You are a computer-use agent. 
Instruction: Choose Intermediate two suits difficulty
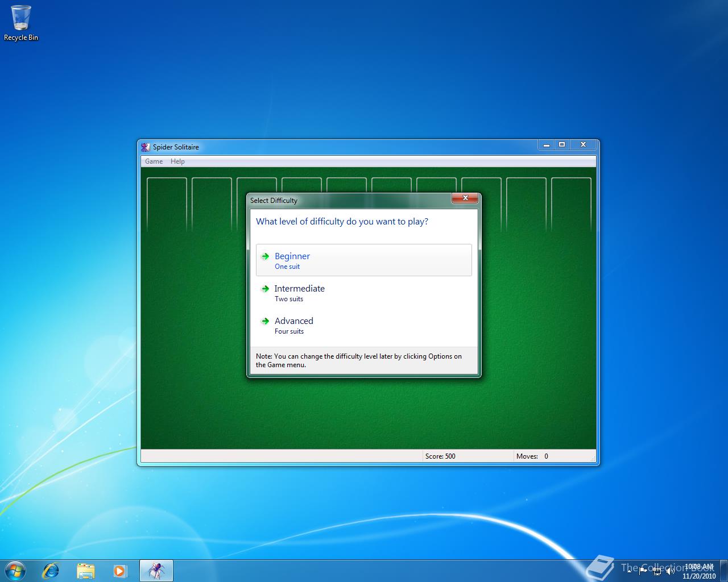point(363,293)
